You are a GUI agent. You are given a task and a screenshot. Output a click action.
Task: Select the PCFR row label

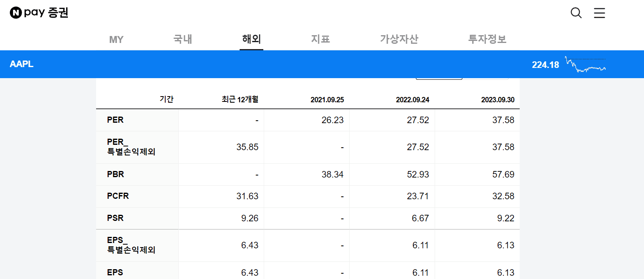point(118,196)
